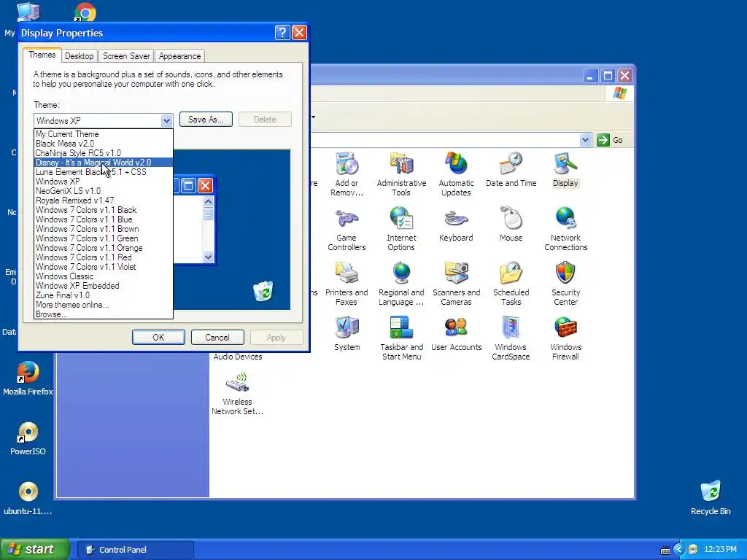Switch to the Screen Saver tab
The height and width of the screenshot is (560, 747).
(126, 56)
